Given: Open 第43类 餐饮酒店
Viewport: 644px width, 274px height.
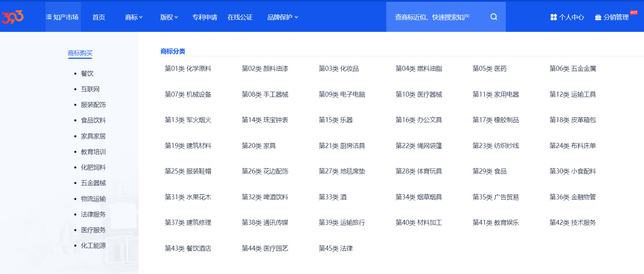Looking at the screenshot, I should coord(188,249).
